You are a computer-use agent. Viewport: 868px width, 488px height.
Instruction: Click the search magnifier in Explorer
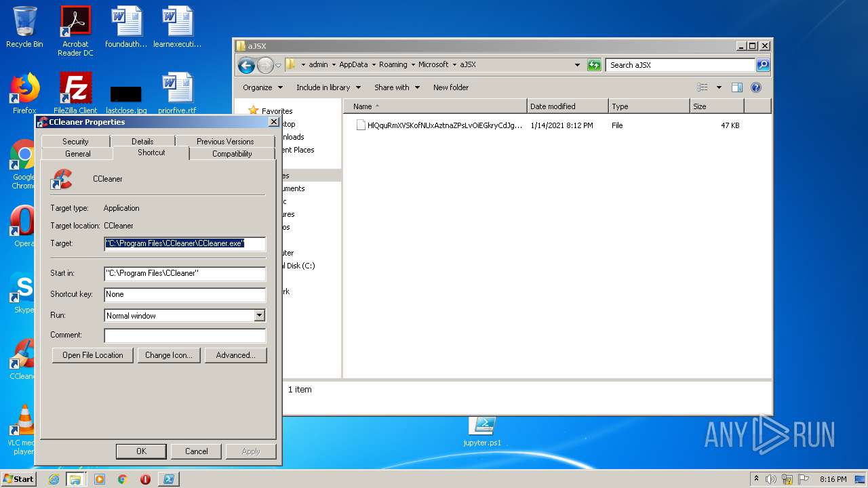click(763, 65)
